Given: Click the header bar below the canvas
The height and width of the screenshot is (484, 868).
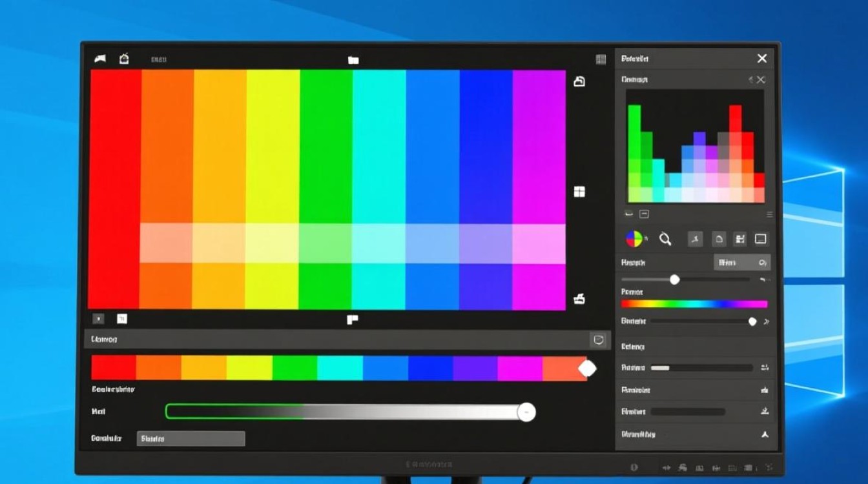Looking at the screenshot, I should coord(336,339).
